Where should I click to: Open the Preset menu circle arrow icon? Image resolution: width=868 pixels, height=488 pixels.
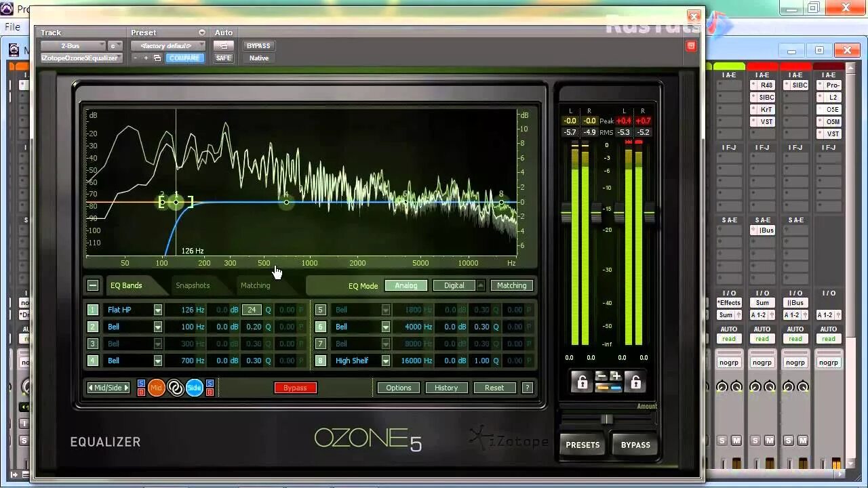pos(201,33)
